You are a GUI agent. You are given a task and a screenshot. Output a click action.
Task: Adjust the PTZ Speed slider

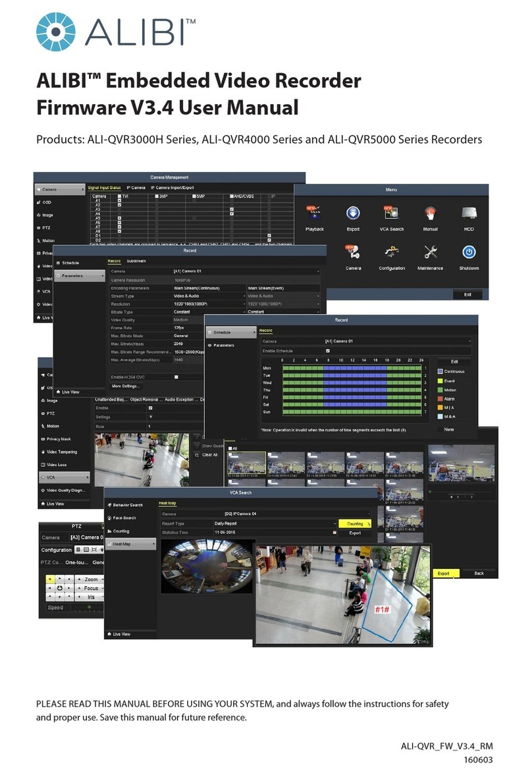[x=88, y=608]
